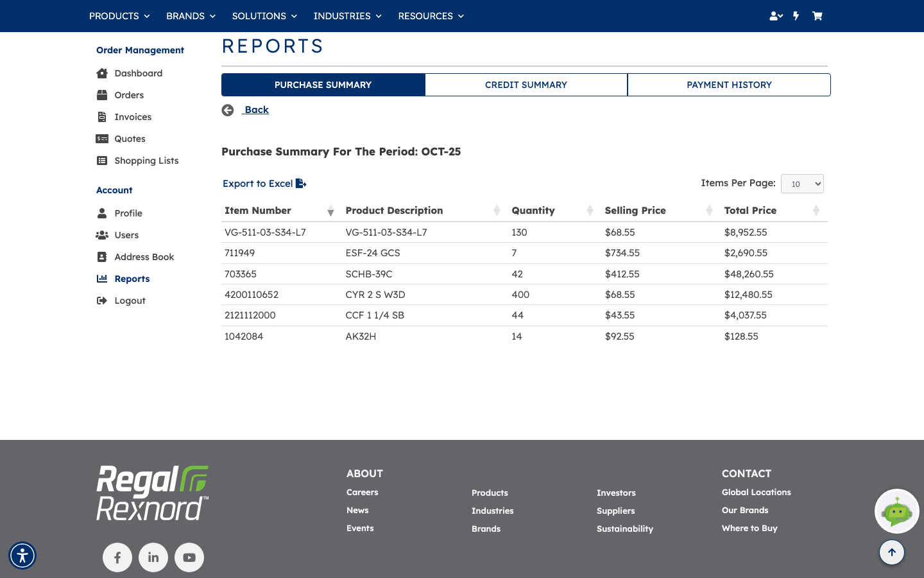Sort by Quantity column arrows

[590, 211]
